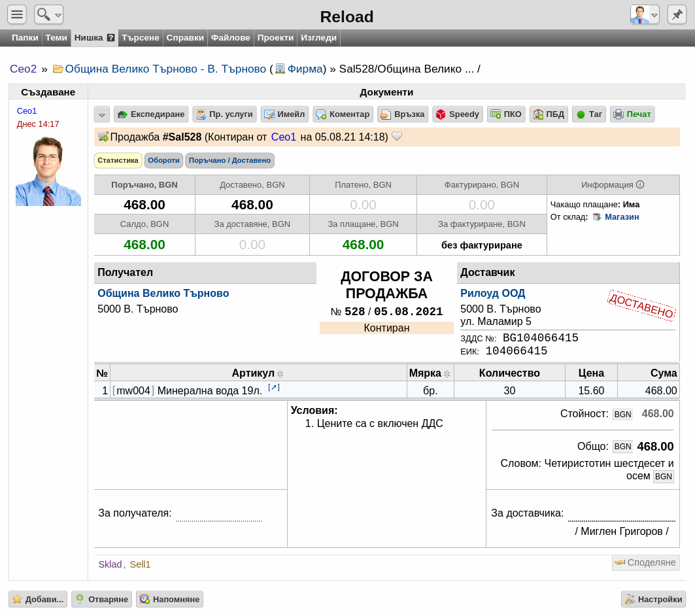The image size is (695, 616).
Task: Create ПКО cash receipt order
Action: 506,114
